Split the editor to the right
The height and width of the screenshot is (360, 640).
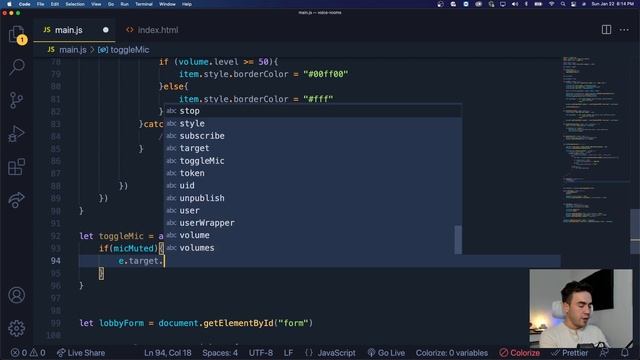[606, 29]
